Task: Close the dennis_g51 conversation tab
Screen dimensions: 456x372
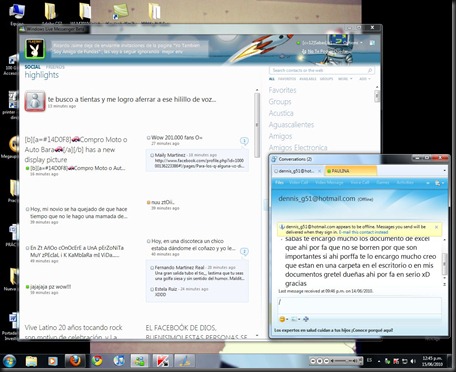Action: coord(319,171)
